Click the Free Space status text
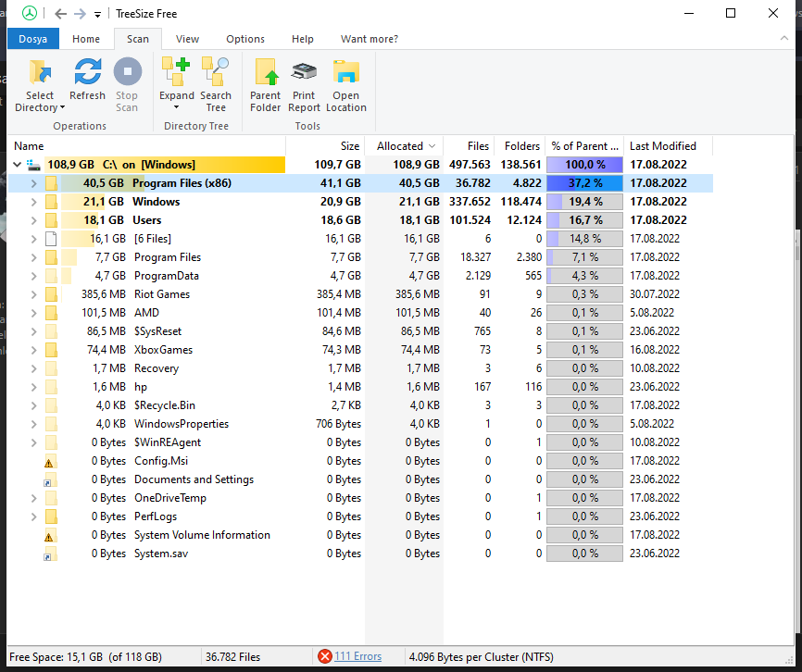Image resolution: width=802 pixels, height=672 pixels. coord(85,656)
